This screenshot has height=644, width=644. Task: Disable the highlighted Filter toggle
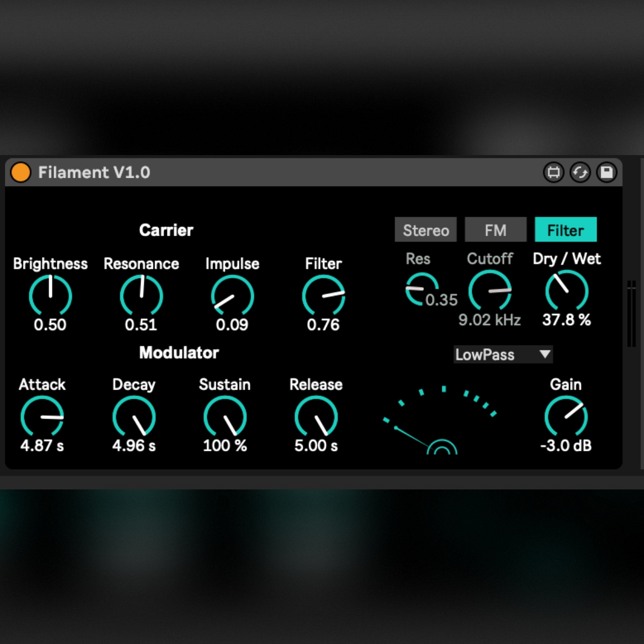tap(565, 230)
